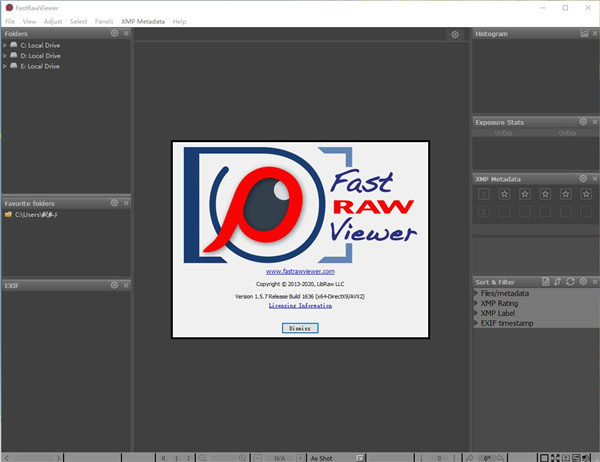This screenshot has width=600, height=462.
Task: Close the Histogram panel
Action: point(594,34)
